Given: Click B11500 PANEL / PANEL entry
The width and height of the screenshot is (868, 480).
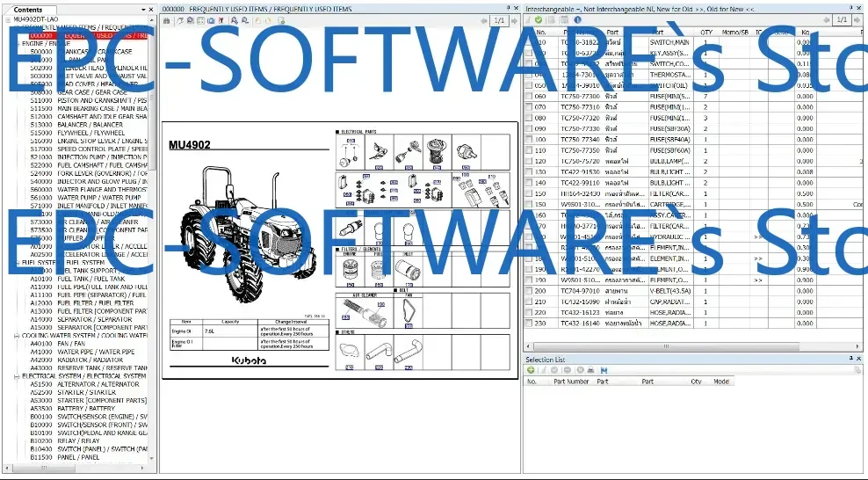Looking at the screenshot, I should [x=65, y=457].
